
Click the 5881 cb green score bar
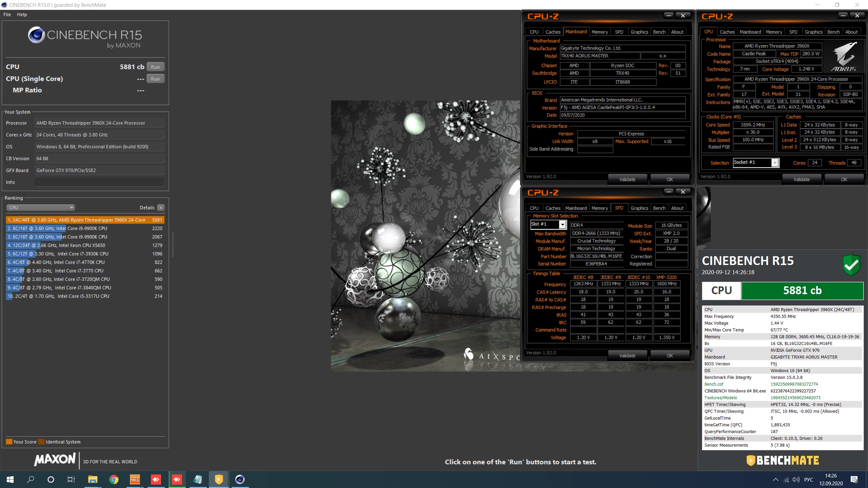[802, 291]
